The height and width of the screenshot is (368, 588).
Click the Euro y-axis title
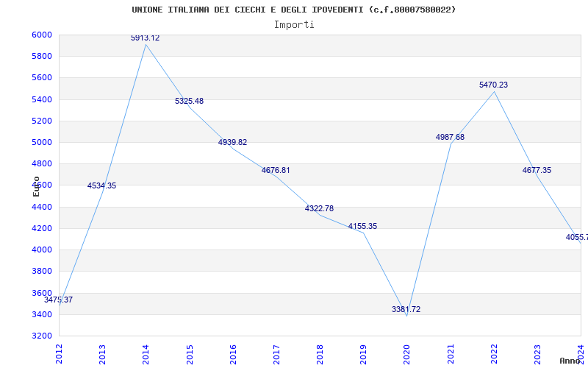point(36,186)
